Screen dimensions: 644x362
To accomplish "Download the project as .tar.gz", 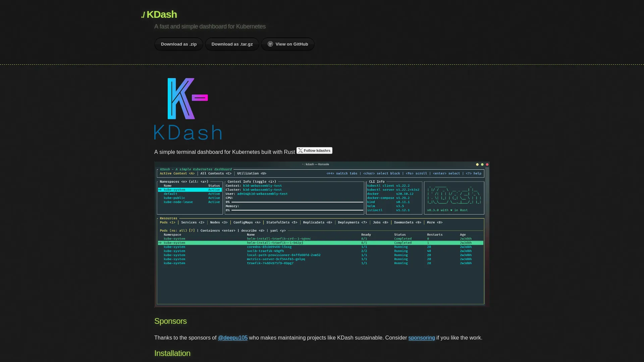I will (x=232, y=44).
